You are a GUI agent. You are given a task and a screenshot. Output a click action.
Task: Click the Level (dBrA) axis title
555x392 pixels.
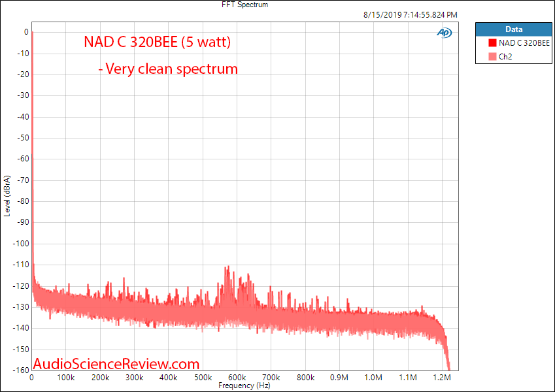tap(7, 196)
